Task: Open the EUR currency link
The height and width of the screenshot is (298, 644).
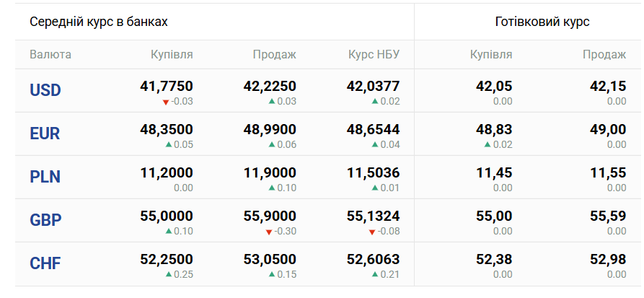Action: click(45, 133)
